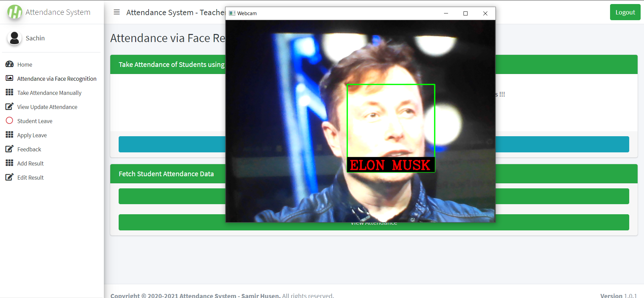The height and width of the screenshot is (298, 644).
Task: Click the Edit Result pencil icon
Action: click(9, 177)
